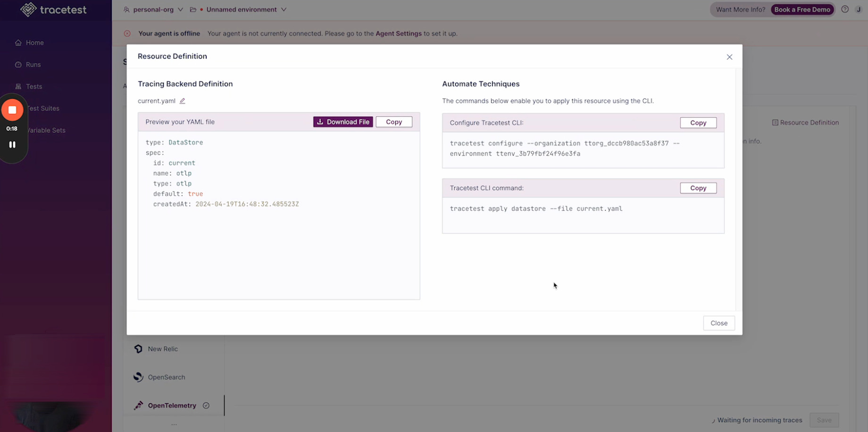The height and width of the screenshot is (432, 868).
Task: Open Variable Sets in the sidebar
Action: coord(46,130)
